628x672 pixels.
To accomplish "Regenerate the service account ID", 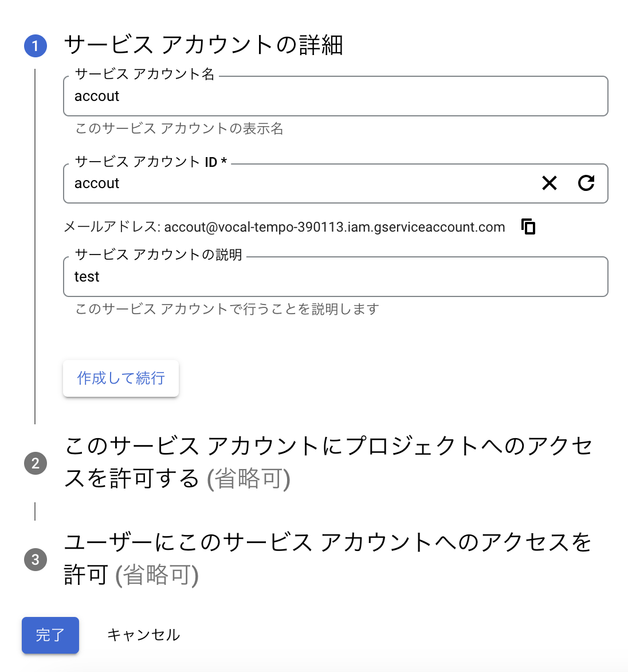I will pos(586,183).
